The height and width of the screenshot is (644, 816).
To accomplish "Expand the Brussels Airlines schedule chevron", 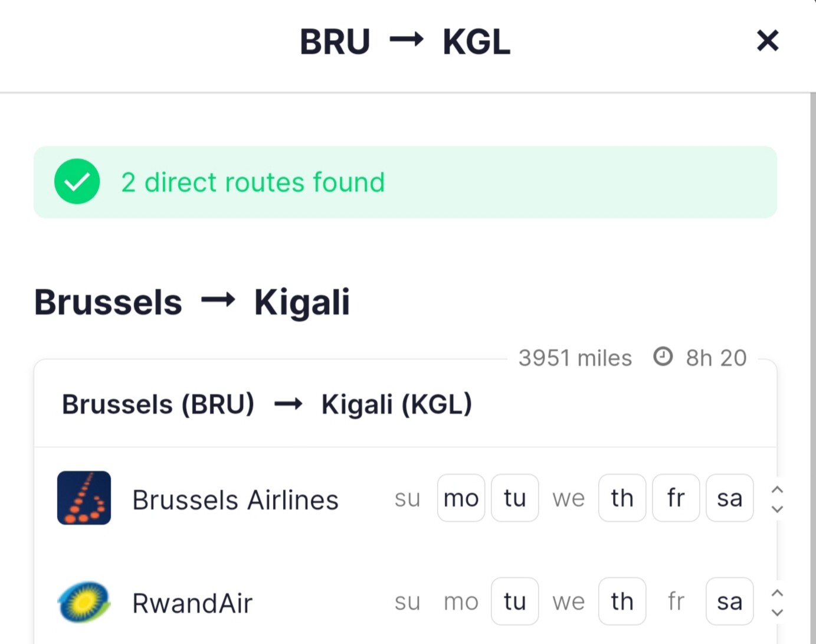I will [x=777, y=499].
